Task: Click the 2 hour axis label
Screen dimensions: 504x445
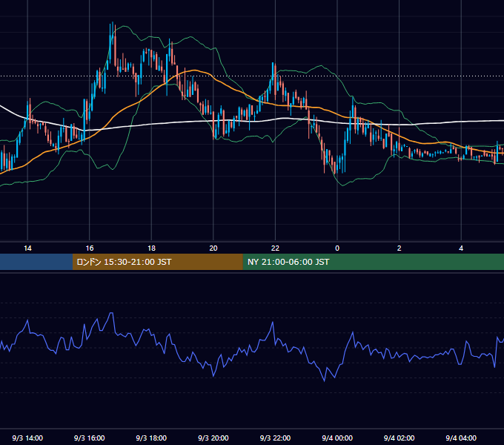Action: coord(399,248)
